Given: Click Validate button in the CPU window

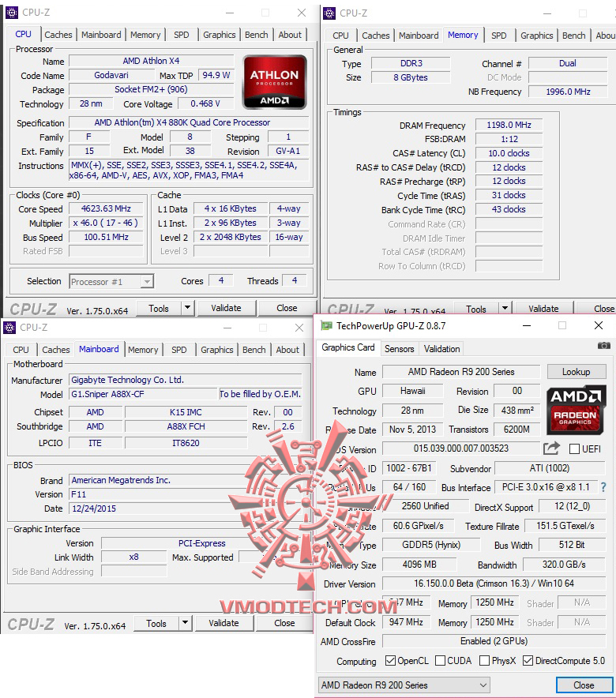Looking at the screenshot, I should pyautogui.click(x=226, y=308).
